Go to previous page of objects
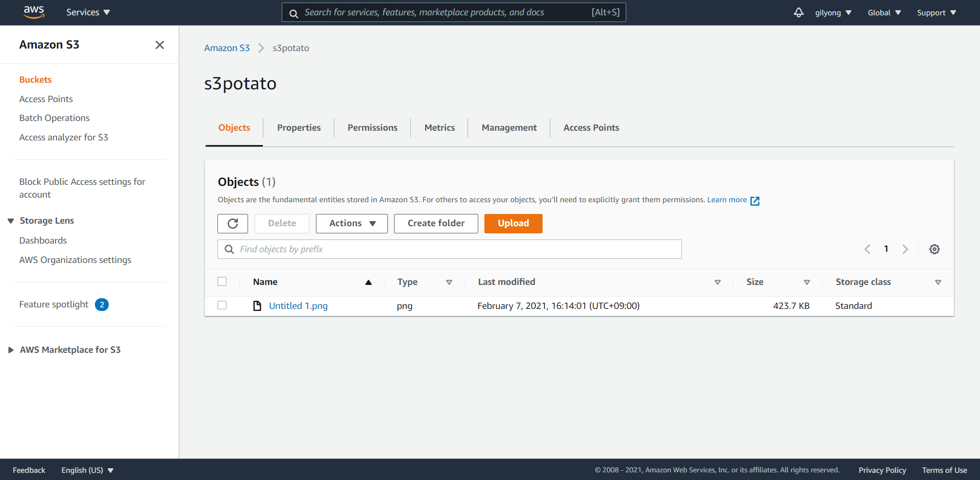Viewport: 980px width, 480px height. pyautogui.click(x=867, y=249)
